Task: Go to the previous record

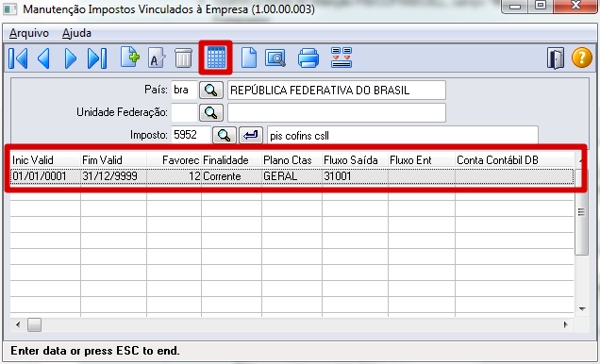Action: coord(43,58)
